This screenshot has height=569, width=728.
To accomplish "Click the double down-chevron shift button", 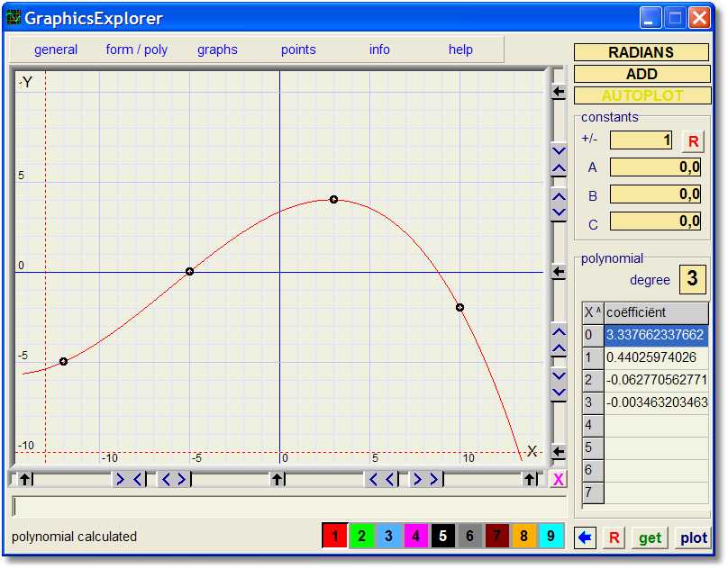I will 559,384.
